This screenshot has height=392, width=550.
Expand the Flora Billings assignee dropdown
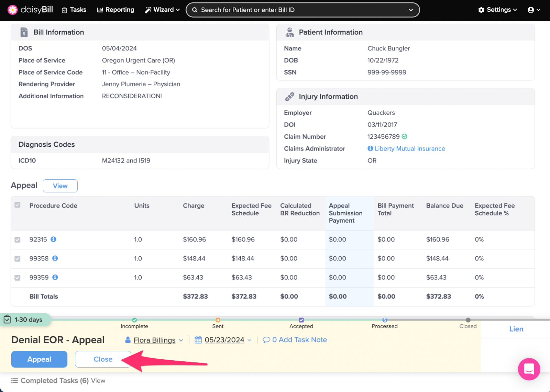tap(154, 340)
